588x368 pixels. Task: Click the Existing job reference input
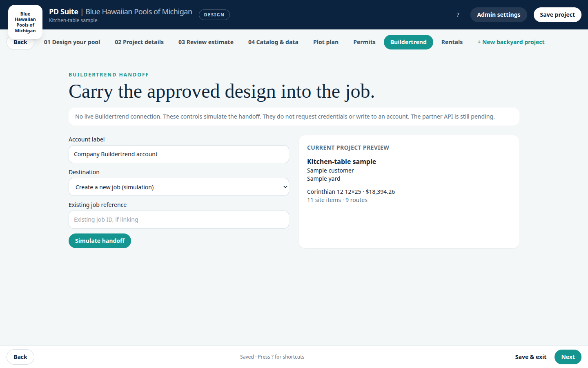point(179,220)
